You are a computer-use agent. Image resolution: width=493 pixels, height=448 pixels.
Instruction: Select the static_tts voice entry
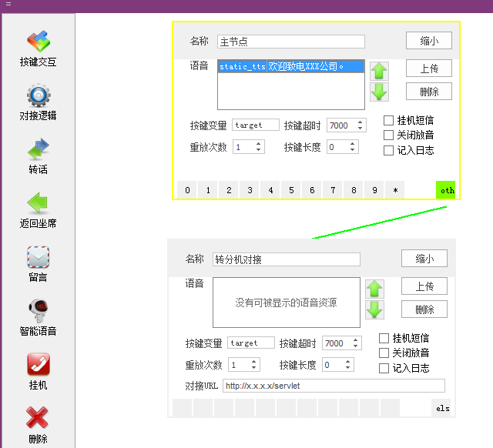click(x=291, y=67)
